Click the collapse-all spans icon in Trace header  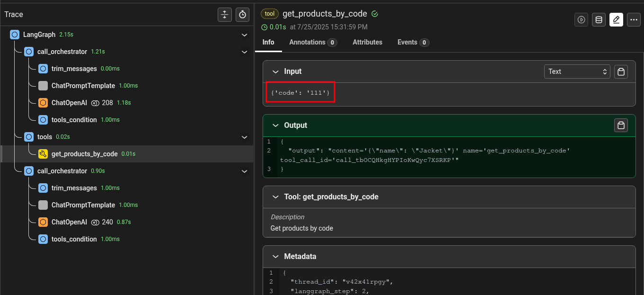224,15
